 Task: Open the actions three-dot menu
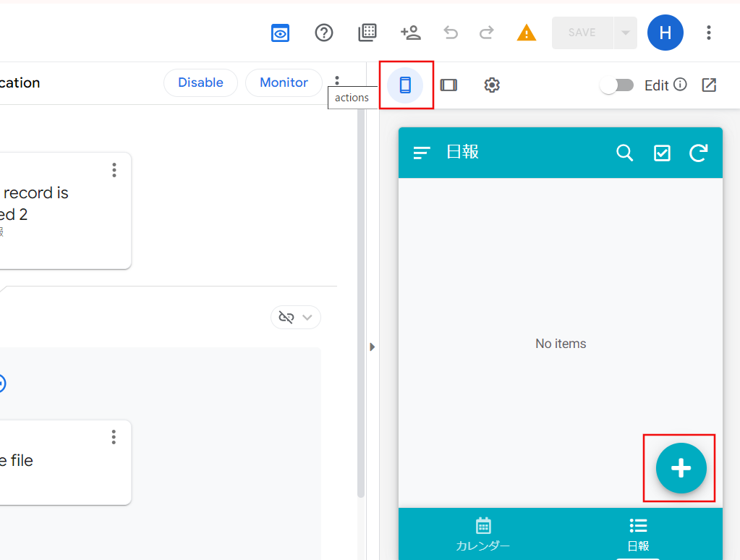[x=336, y=80]
